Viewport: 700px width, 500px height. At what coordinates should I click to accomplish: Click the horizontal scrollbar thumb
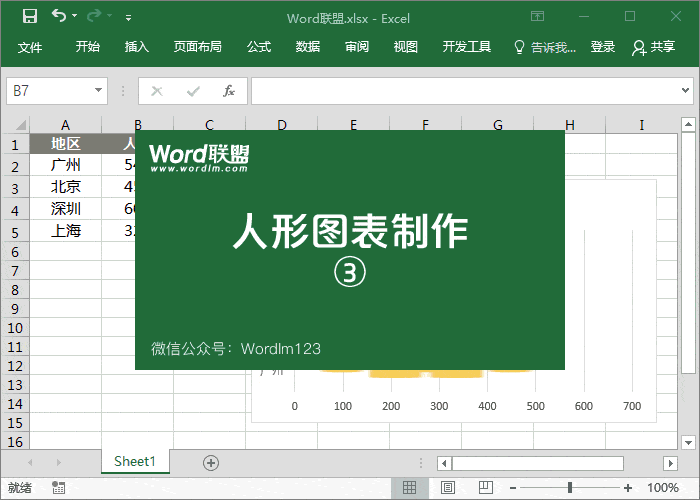click(x=538, y=463)
